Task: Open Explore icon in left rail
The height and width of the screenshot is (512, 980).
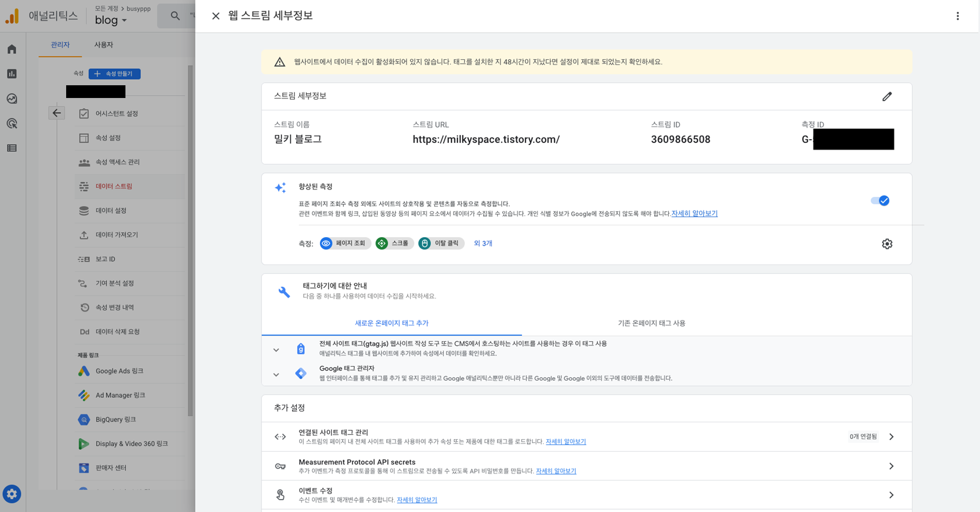Action: click(12, 98)
